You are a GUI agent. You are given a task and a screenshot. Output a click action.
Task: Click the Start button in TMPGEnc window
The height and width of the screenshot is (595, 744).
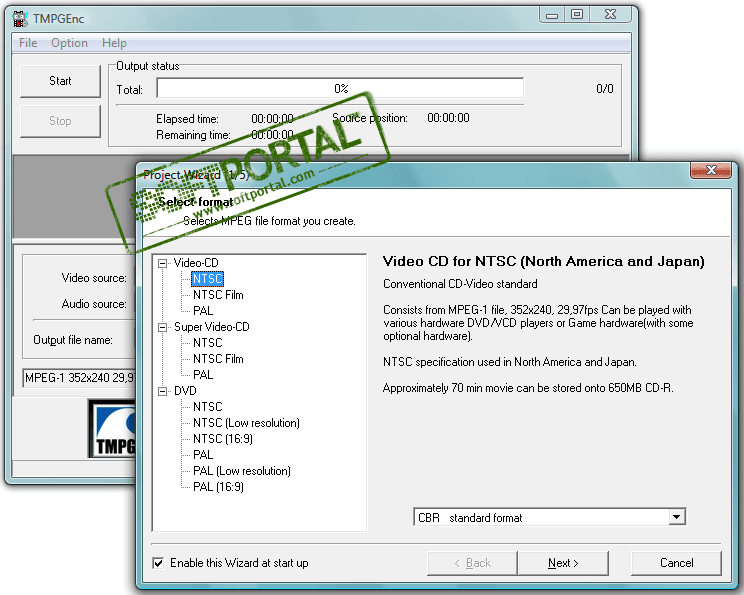pyautogui.click(x=60, y=81)
